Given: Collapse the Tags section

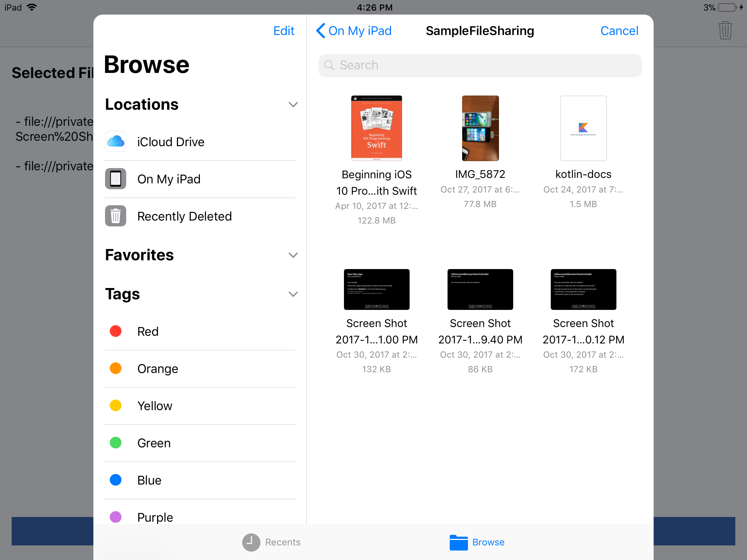Looking at the screenshot, I should click(x=293, y=294).
